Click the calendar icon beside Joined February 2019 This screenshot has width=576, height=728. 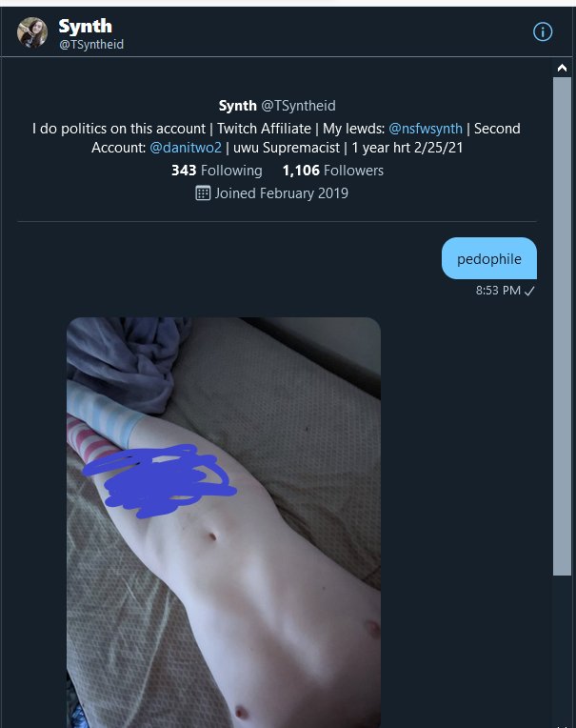203,193
